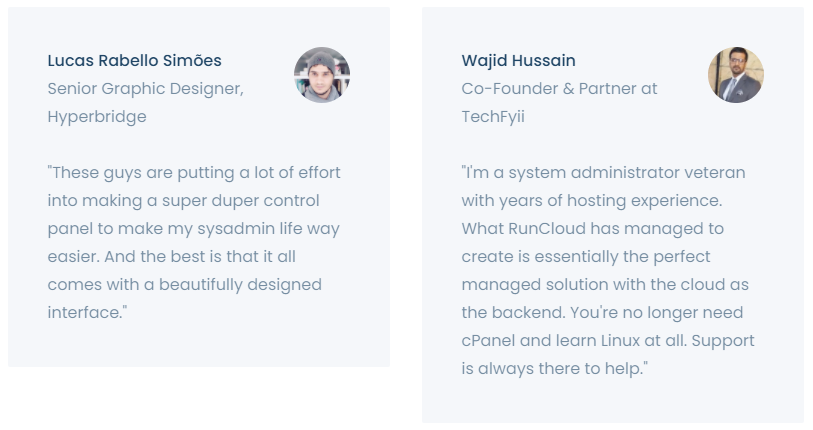Click 'with years of hosting experience' line
813x430 pixels.
coord(592,201)
